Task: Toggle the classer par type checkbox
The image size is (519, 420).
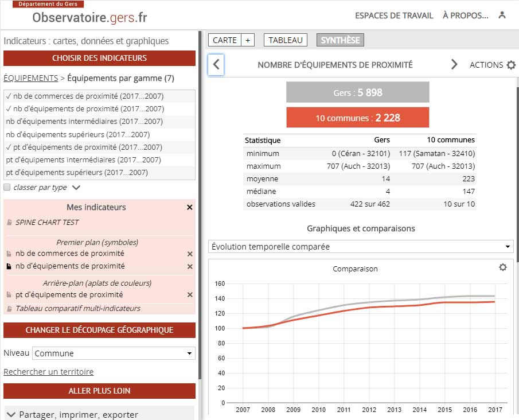Action: tap(7, 187)
